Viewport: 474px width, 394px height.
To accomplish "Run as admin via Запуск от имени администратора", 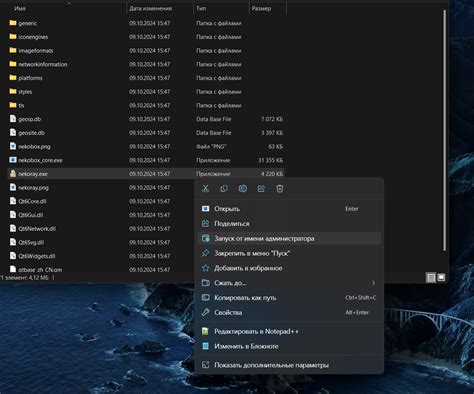I will [289, 239].
